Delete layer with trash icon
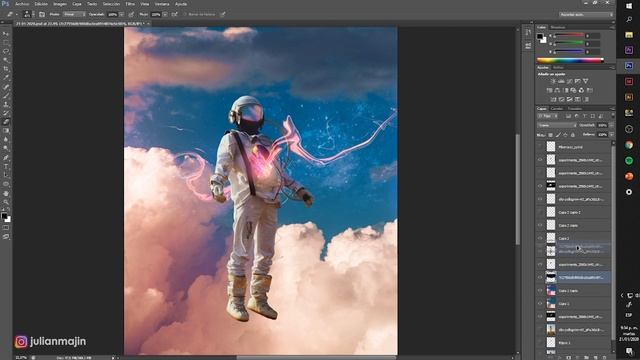The height and width of the screenshot is (360, 640). (604, 357)
